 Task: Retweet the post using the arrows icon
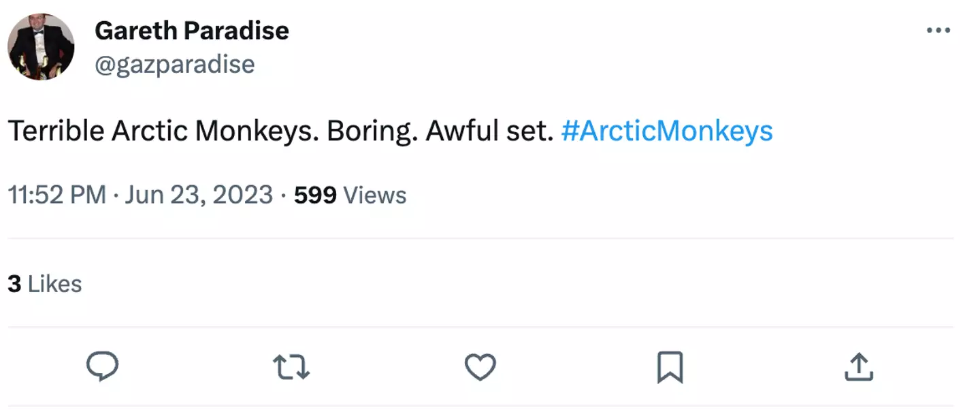tap(291, 367)
